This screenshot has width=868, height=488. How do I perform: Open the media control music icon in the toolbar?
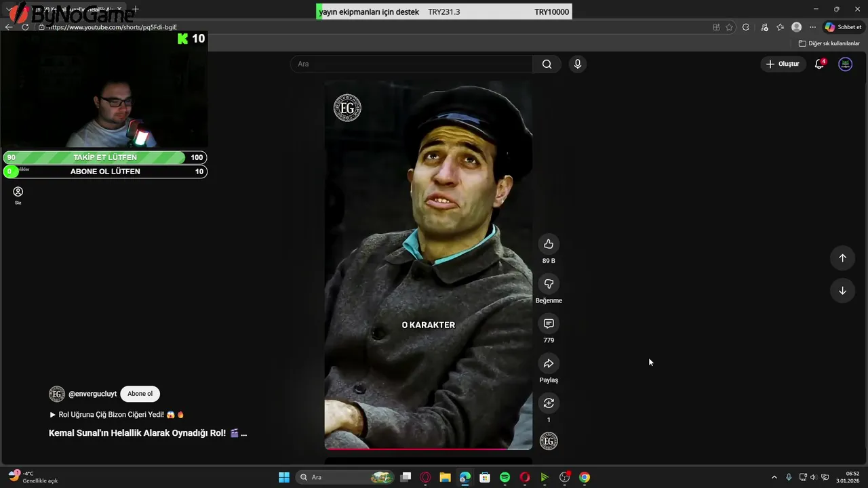[764, 27]
